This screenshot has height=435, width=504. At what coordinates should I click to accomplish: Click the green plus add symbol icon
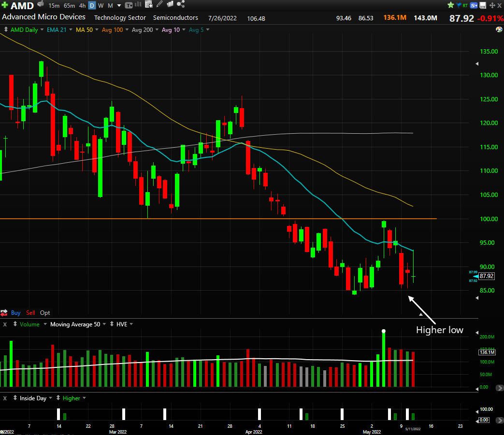click(x=5, y=5)
